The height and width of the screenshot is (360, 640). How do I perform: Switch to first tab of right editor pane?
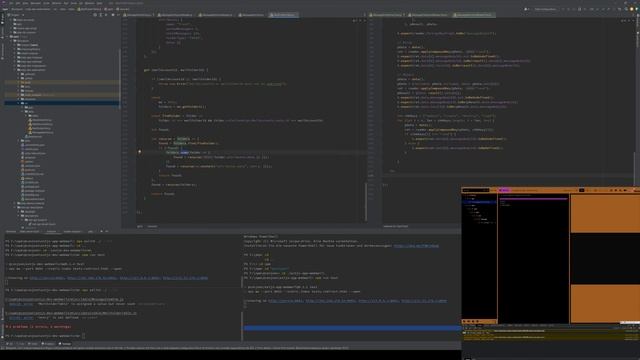point(387,15)
